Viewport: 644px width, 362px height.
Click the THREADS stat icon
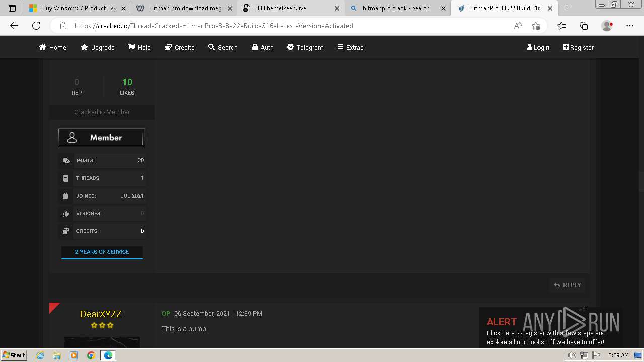(66, 178)
